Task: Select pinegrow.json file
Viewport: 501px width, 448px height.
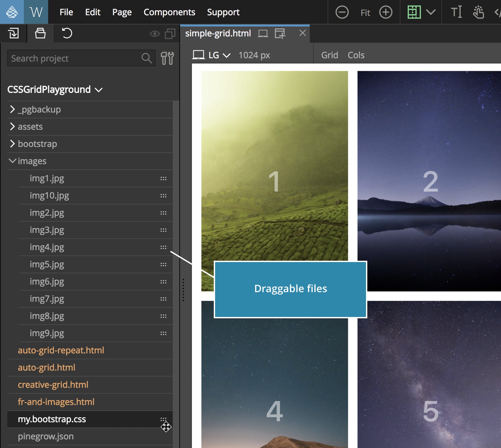Action: click(x=46, y=436)
